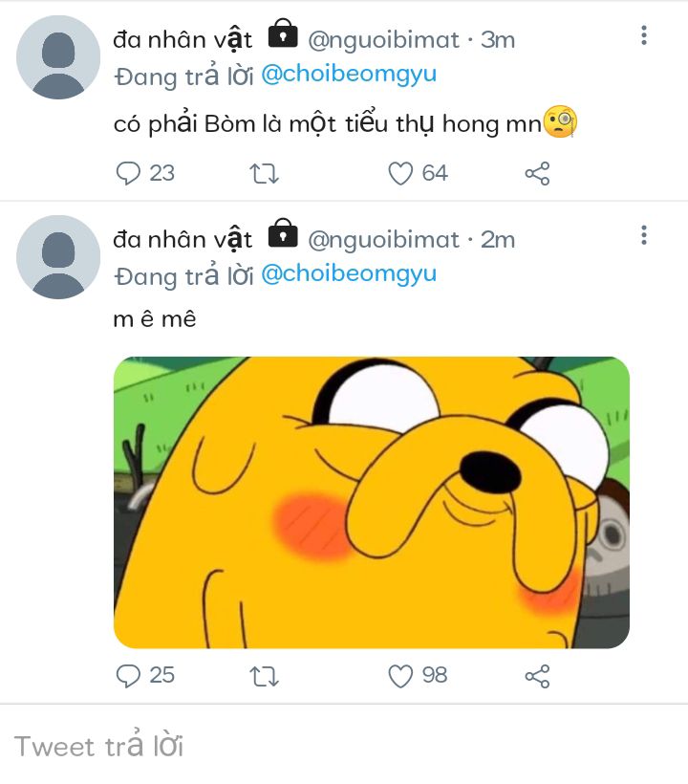Reply to the first tweet with 23 replies
This screenshot has width=688, height=784.
[128, 173]
